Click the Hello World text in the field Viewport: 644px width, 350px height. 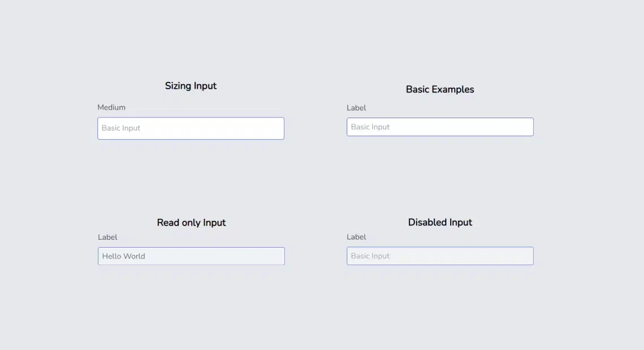pyautogui.click(x=124, y=256)
